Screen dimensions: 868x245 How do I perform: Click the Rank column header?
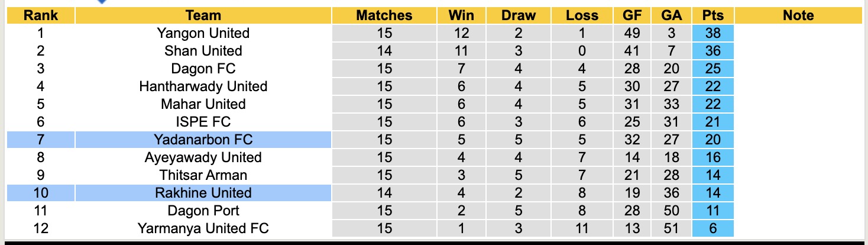[40, 16]
